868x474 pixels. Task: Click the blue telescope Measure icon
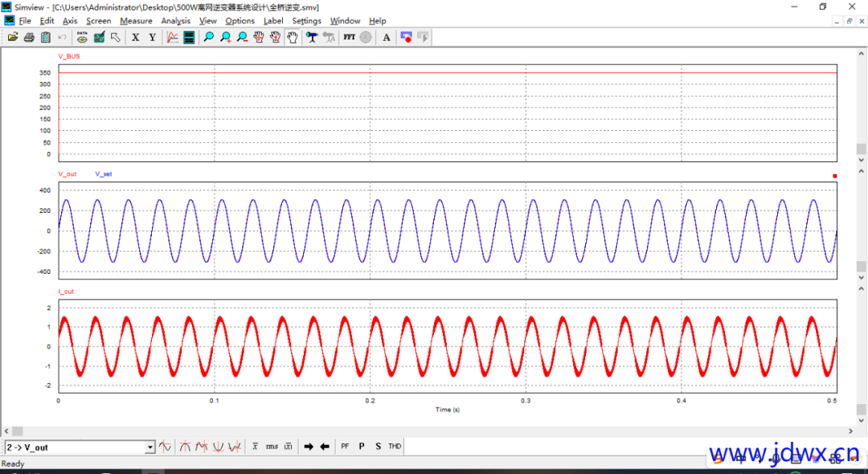click(312, 38)
